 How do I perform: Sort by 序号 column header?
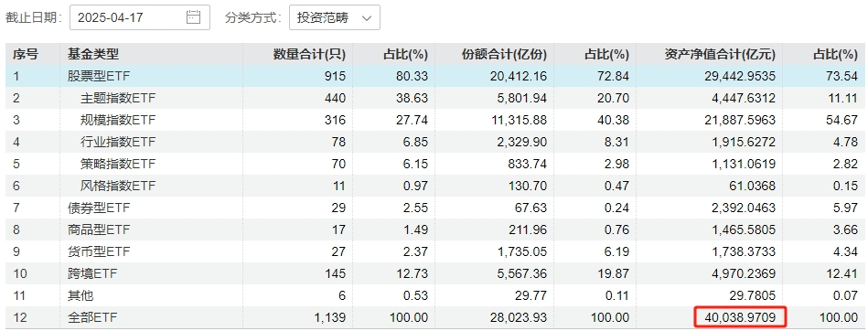(26, 54)
